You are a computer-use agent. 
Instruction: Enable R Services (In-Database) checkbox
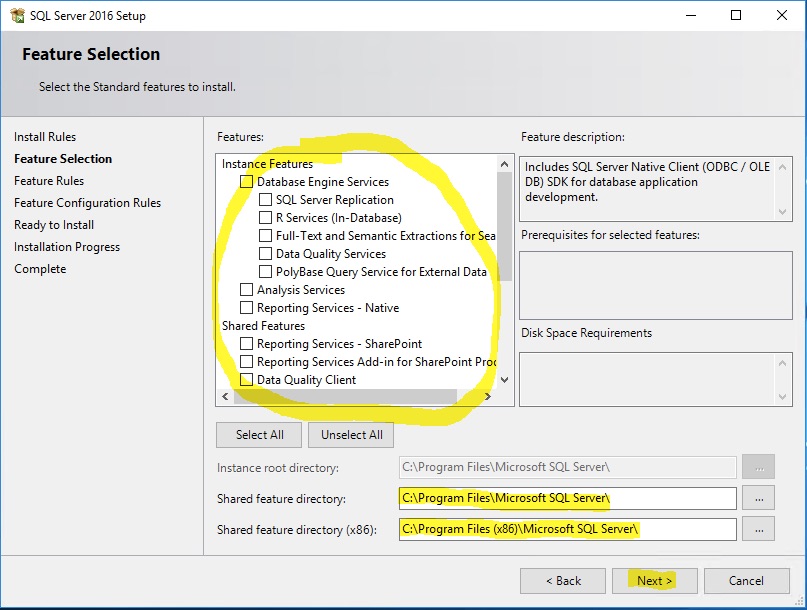[265, 217]
